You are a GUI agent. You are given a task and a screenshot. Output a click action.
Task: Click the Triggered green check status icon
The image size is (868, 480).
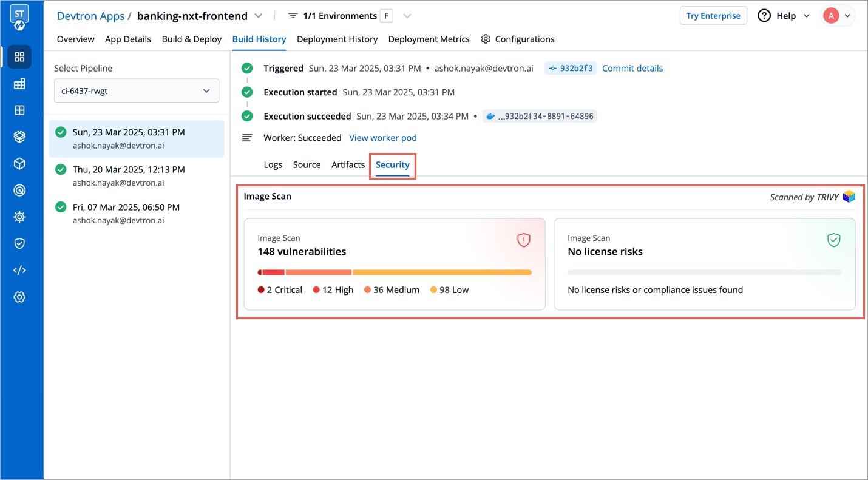coord(247,68)
